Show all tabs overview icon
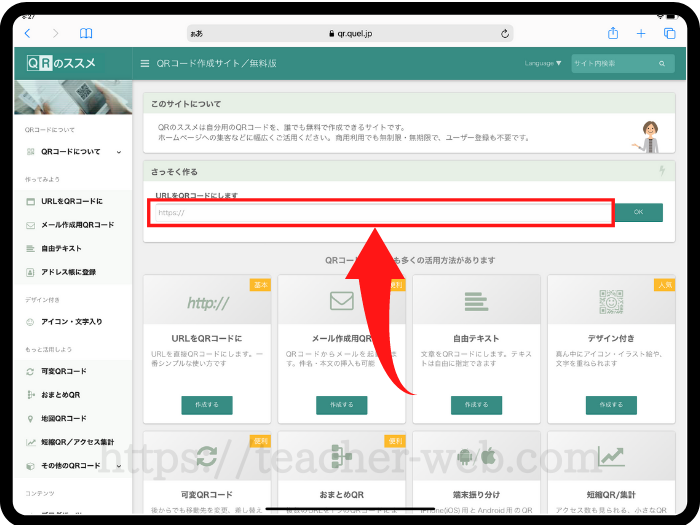 coord(669,33)
